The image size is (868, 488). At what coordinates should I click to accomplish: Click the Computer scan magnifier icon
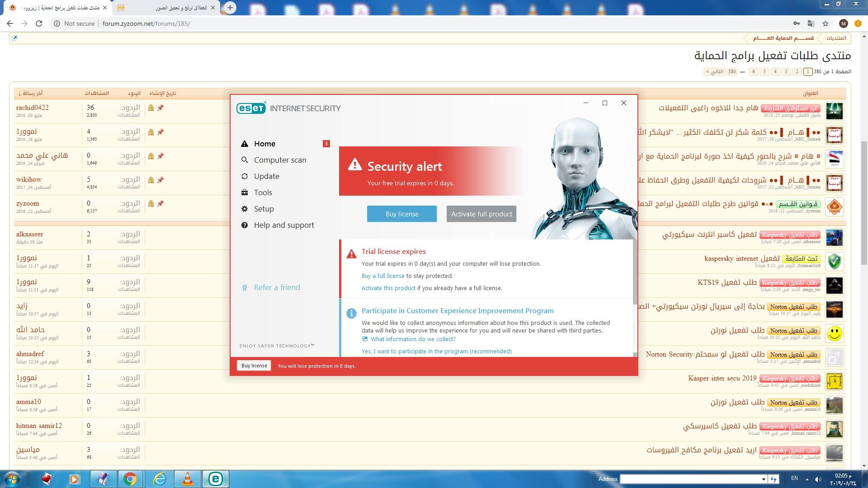coord(245,160)
